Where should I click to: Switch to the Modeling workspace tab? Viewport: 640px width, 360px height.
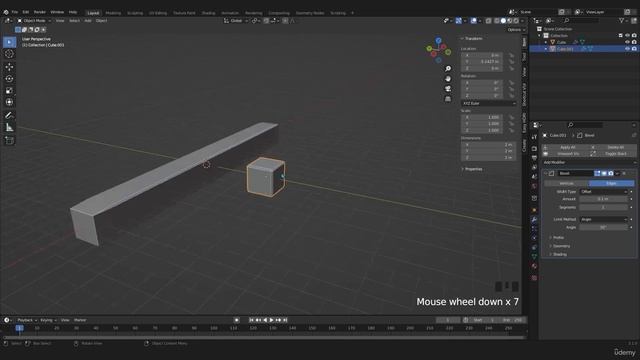[113, 13]
